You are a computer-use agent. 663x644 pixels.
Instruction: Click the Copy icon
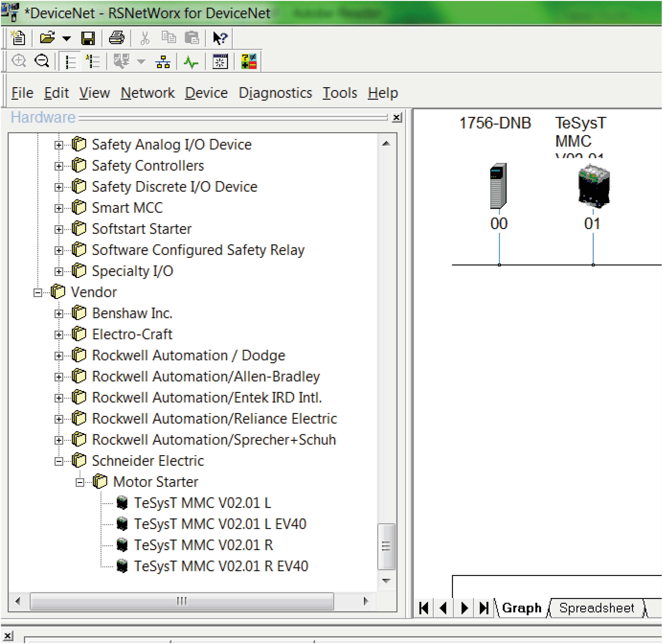pyautogui.click(x=169, y=37)
